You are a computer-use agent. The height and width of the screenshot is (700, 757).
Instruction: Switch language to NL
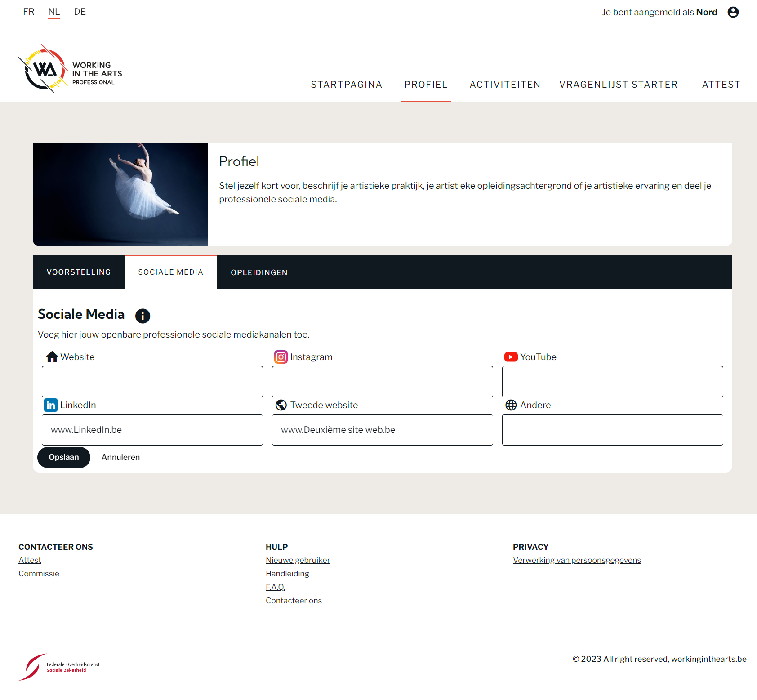[x=54, y=12]
